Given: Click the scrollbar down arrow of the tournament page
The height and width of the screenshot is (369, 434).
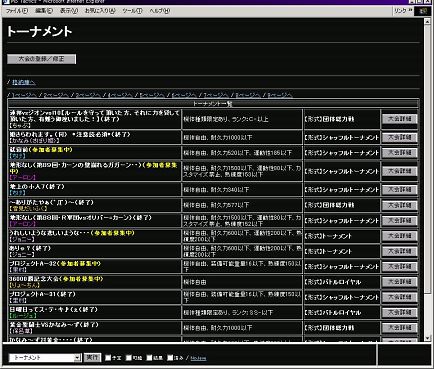Looking at the screenshot, I should tap(428, 338).
